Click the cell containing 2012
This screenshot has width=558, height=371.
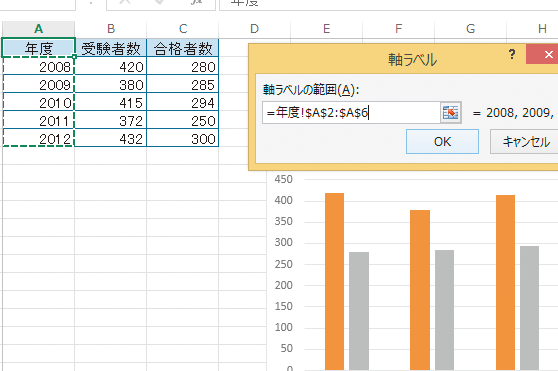click(x=38, y=138)
